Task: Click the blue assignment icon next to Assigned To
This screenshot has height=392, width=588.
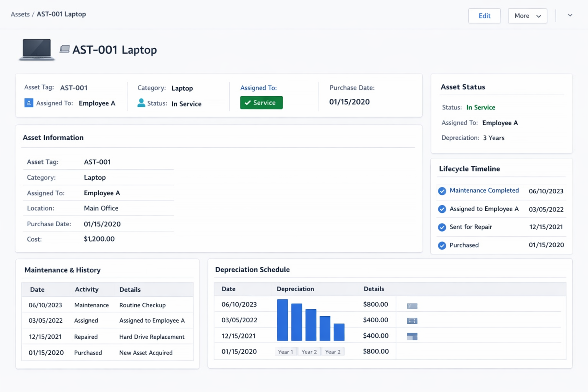Action: point(29,103)
